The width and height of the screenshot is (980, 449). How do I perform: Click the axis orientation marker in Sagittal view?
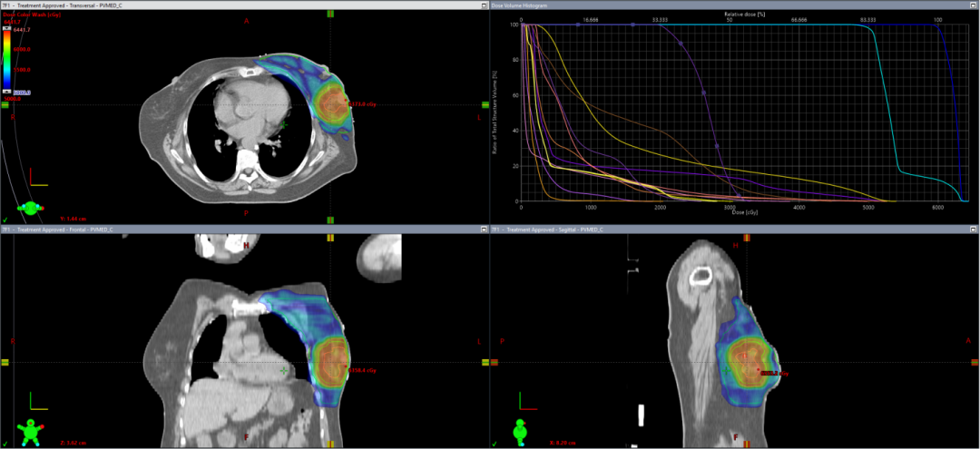click(x=523, y=400)
